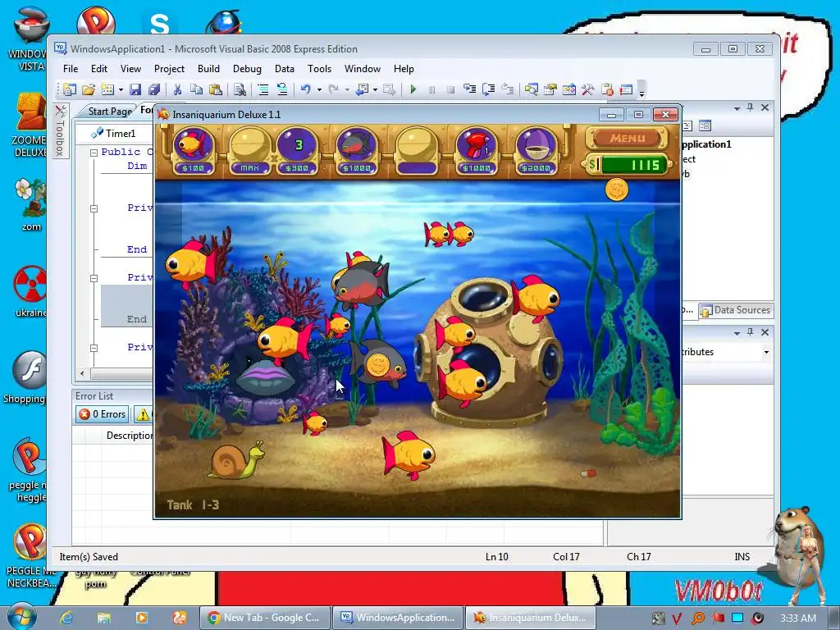Image resolution: width=840 pixels, height=630 pixels.
Task: Buy a carnivore fish for $1000
Action: coord(357,150)
